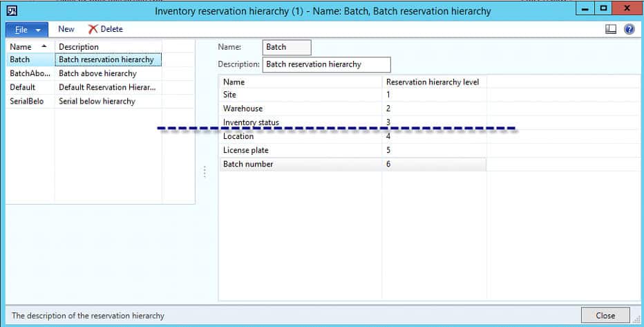Click 'Batch above hierarchy' description cell
This screenshot has height=327, width=644.
click(x=108, y=73)
